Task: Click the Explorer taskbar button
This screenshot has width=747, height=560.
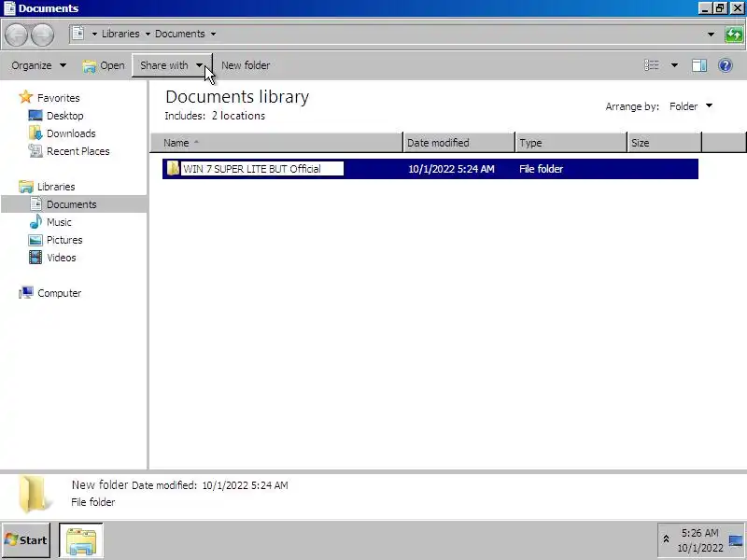Action: [x=81, y=540]
